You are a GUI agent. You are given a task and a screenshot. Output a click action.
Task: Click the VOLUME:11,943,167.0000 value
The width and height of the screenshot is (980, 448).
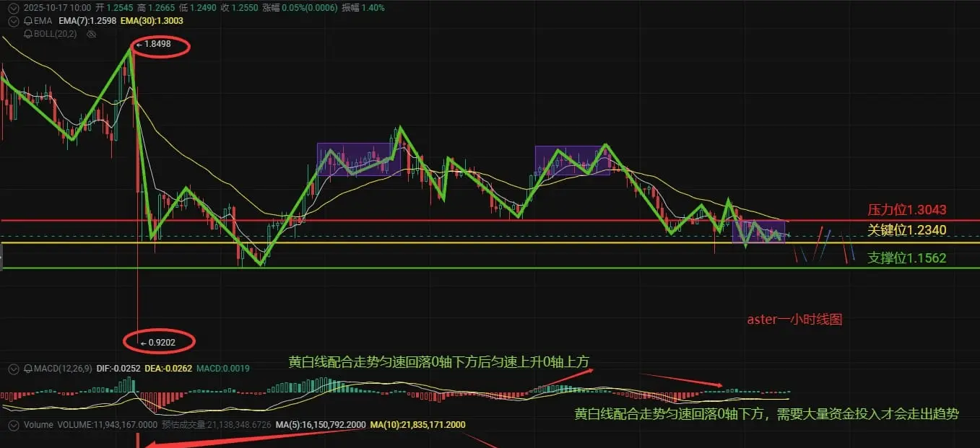(108, 425)
